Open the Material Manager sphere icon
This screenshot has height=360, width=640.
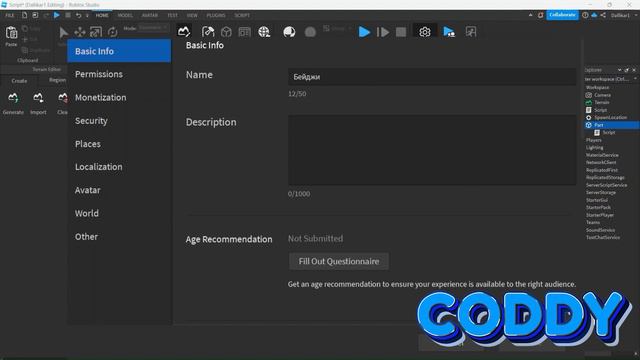tap(289, 31)
